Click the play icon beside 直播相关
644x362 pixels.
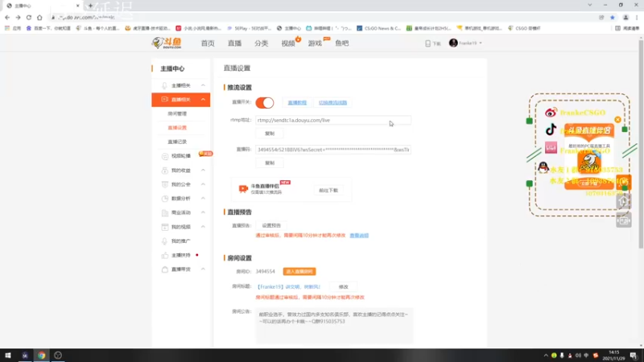click(x=164, y=99)
